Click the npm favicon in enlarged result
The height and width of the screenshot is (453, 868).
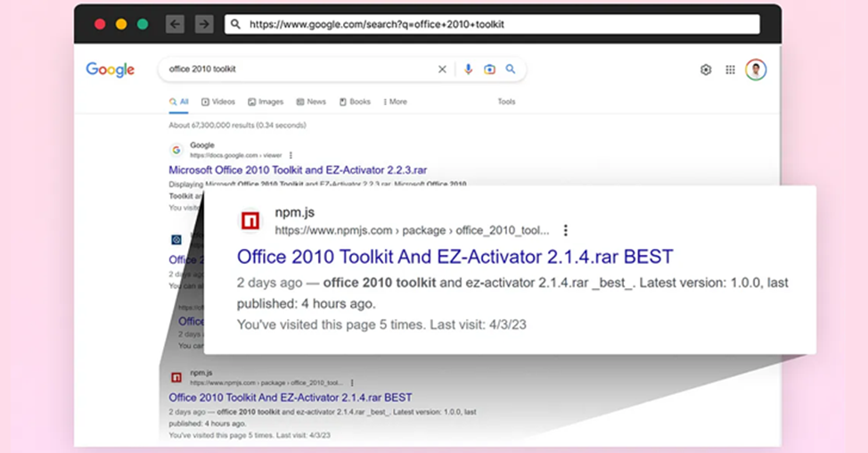[x=250, y=221]
